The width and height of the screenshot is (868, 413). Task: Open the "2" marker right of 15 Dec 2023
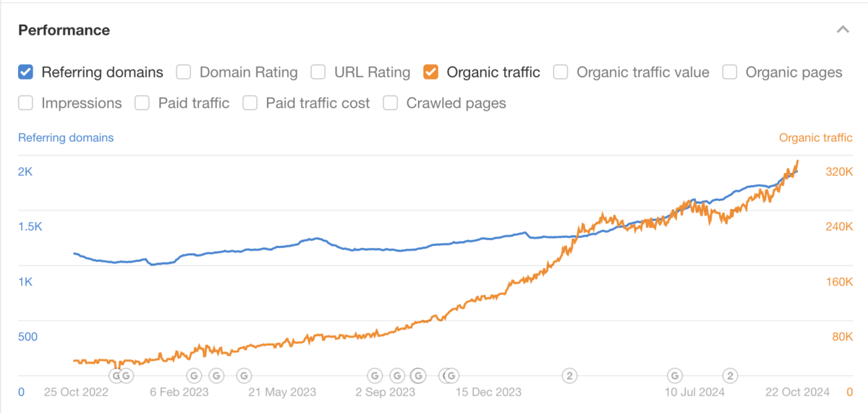click(570, 375)
